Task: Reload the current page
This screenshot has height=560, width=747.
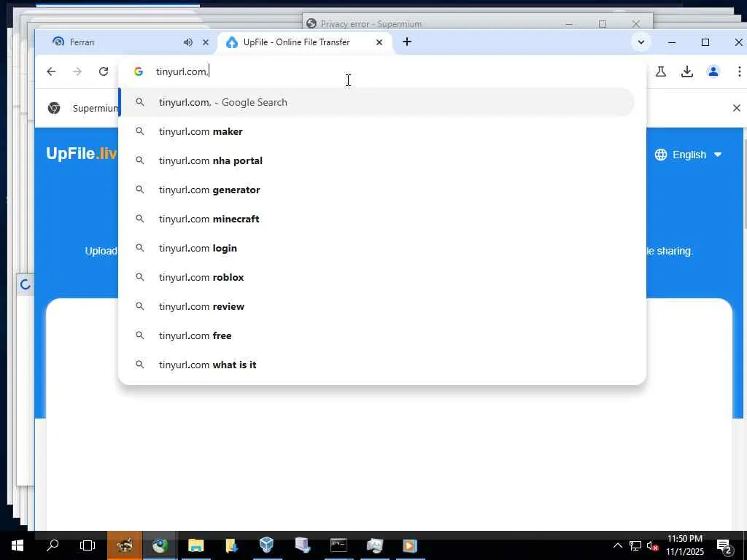Action: pos(104,71)
